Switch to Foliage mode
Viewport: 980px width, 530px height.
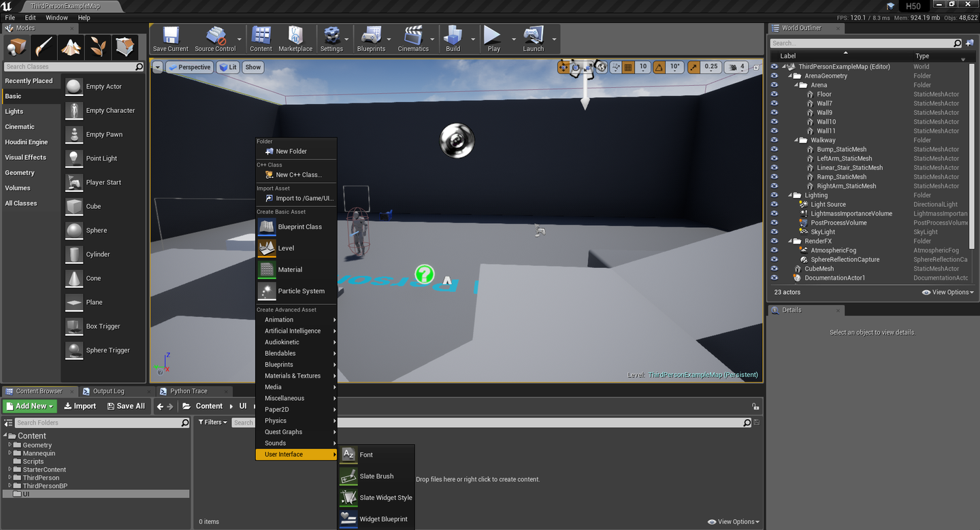click(97, 48)
